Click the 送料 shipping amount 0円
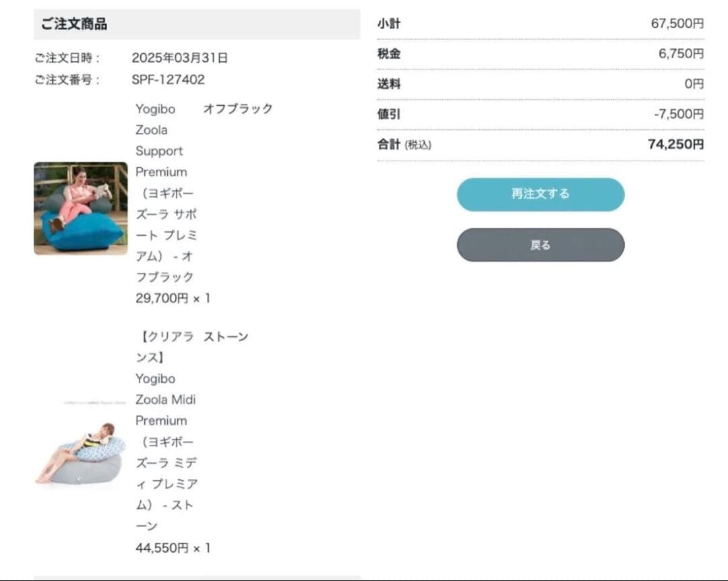 pos(694,84)
